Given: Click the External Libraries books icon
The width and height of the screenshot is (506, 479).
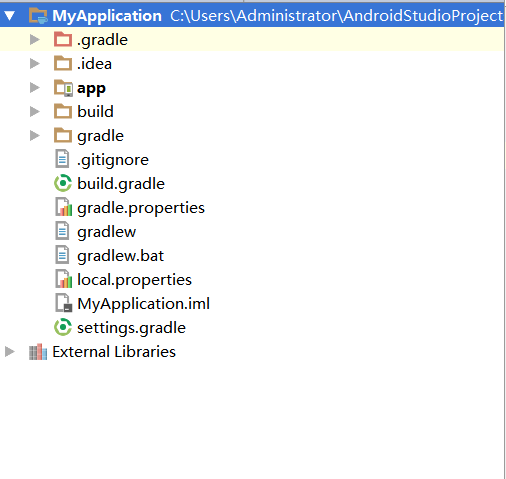Looking at the screenshot, I should [38, 352].
